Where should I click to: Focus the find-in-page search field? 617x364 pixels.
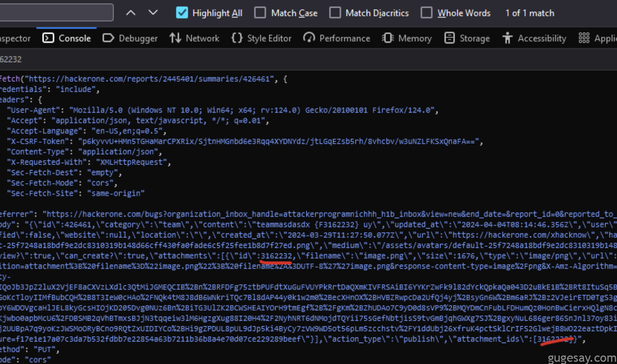[56, 13]
